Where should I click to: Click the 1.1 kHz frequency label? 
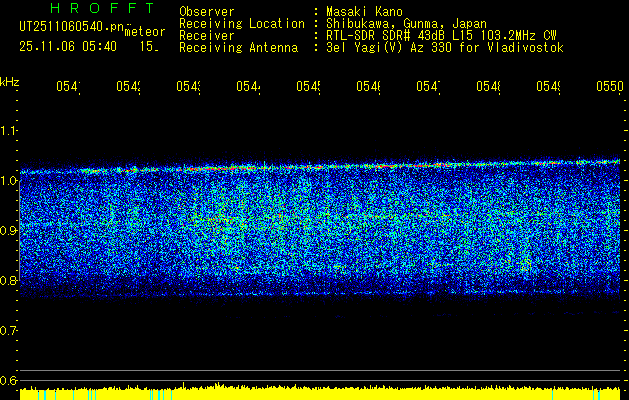click(9, 131)
